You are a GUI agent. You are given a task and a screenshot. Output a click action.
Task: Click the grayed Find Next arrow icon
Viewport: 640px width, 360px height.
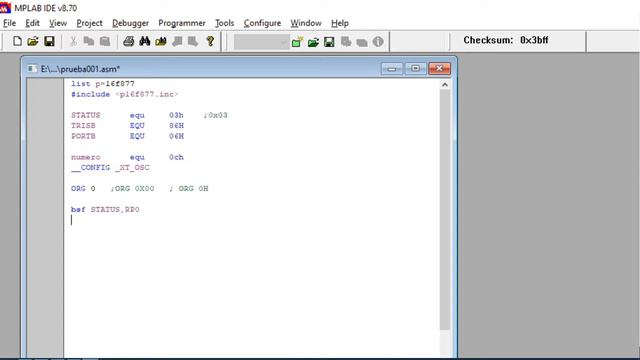pos(177,41)
